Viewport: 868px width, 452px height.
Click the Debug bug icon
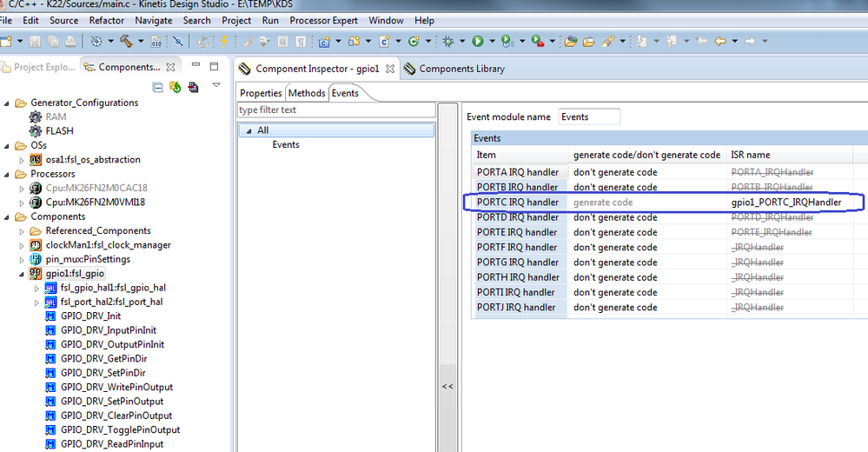[447, 41]
